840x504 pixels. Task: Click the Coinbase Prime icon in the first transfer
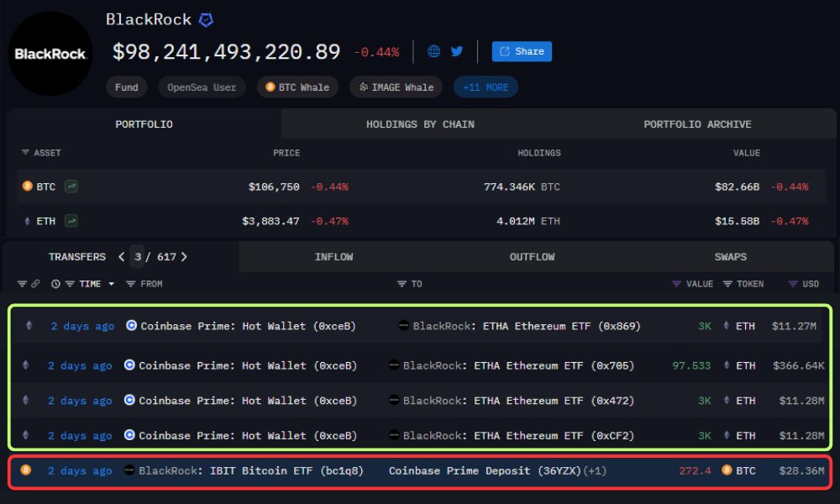click(133, 326)
